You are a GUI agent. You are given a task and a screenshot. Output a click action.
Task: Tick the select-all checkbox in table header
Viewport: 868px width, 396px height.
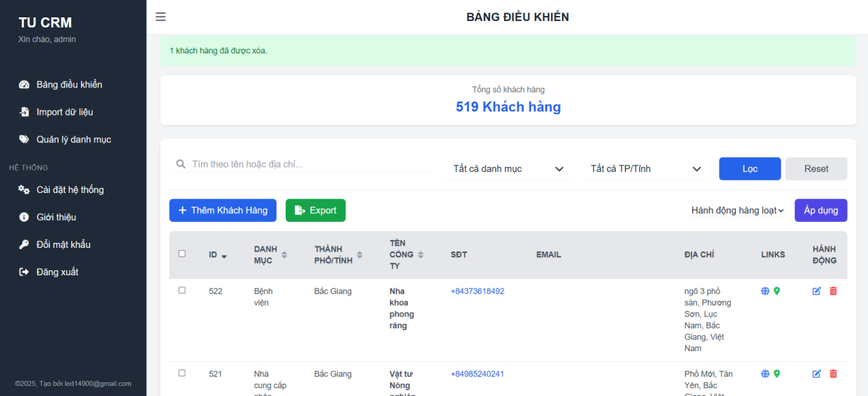pos(182,254)
